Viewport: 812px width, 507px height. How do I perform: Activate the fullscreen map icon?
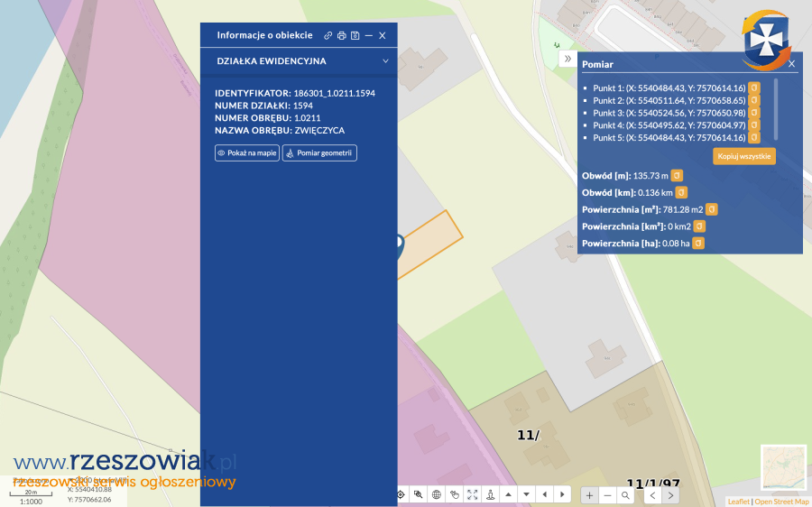[473, 494]
